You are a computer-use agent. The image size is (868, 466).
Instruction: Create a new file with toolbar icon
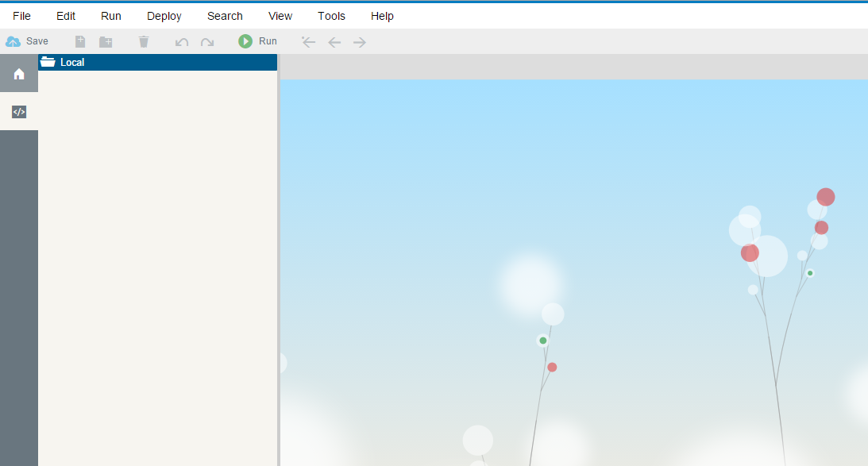[80, 41]
